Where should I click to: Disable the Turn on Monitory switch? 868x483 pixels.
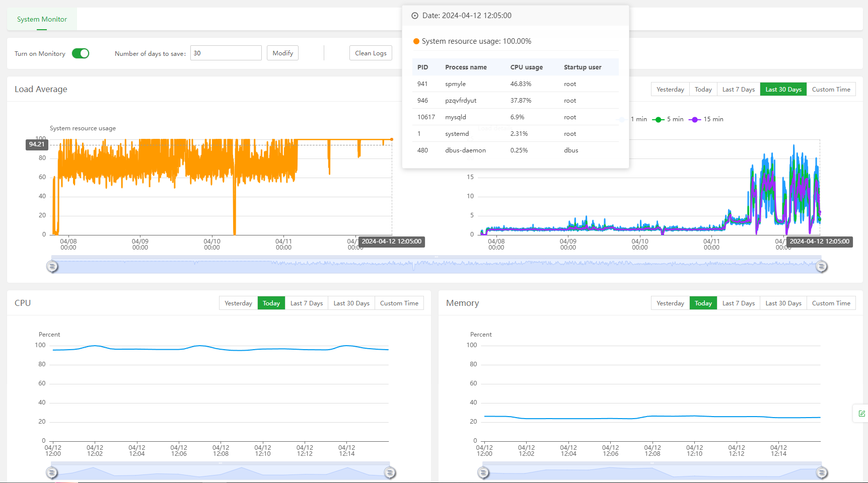(x=81, y=53)
